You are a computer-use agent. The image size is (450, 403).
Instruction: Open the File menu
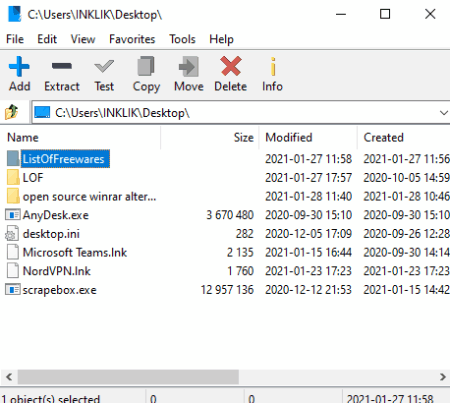pyautogui.click(x=15, y=39)
